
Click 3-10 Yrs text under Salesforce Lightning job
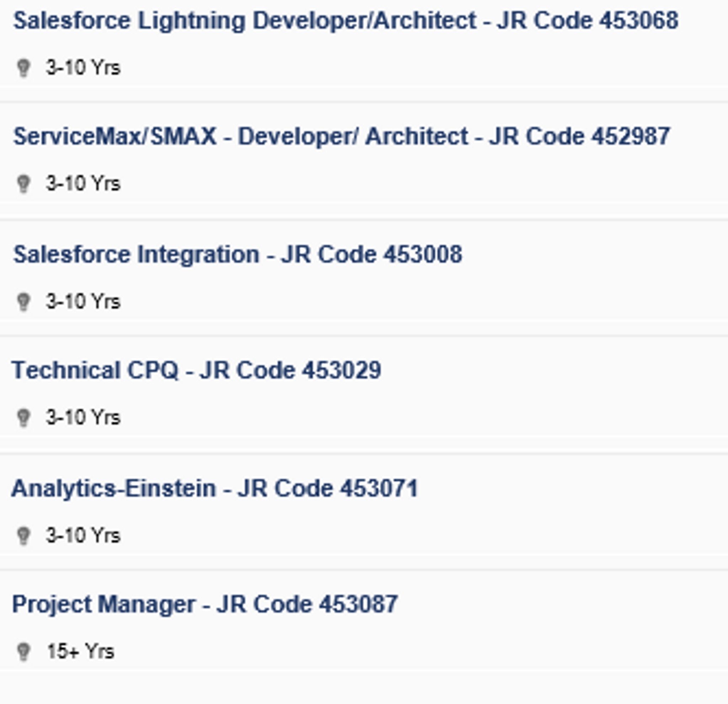83,68
